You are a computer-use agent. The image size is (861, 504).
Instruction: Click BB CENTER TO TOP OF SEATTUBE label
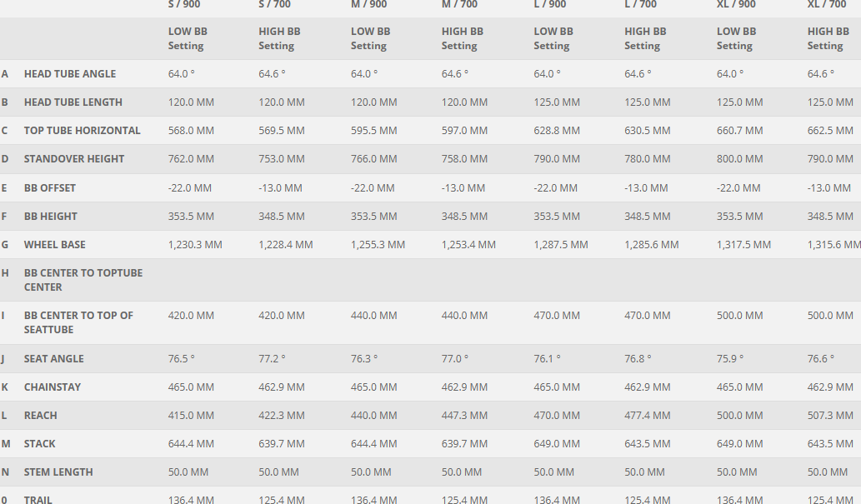[x=78, y=322]
